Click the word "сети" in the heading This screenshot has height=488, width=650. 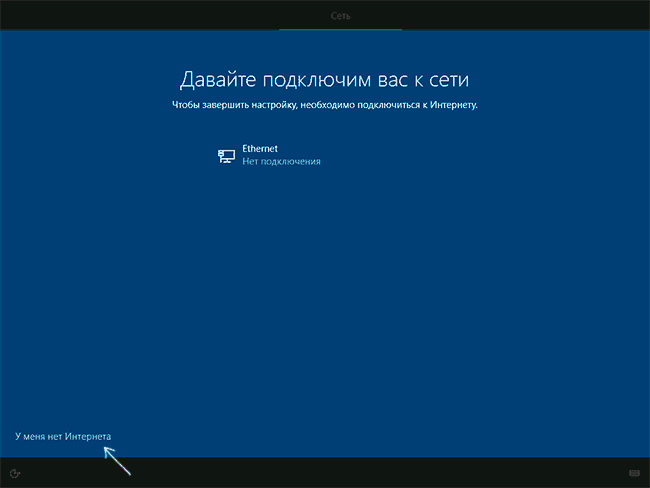(x=448, y=79)
